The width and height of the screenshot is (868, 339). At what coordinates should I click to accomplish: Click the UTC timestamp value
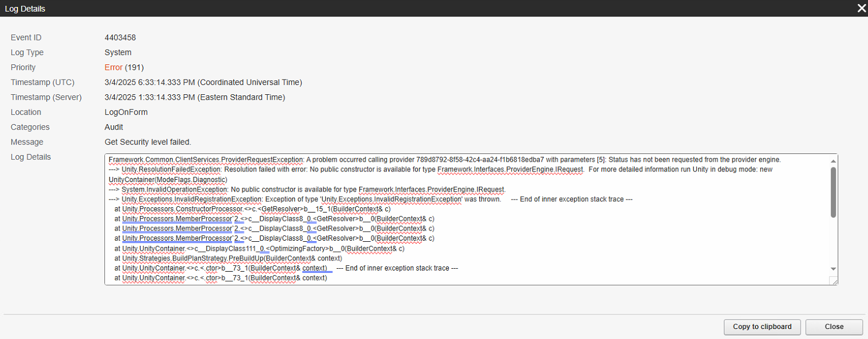click(x=203, y=83)
